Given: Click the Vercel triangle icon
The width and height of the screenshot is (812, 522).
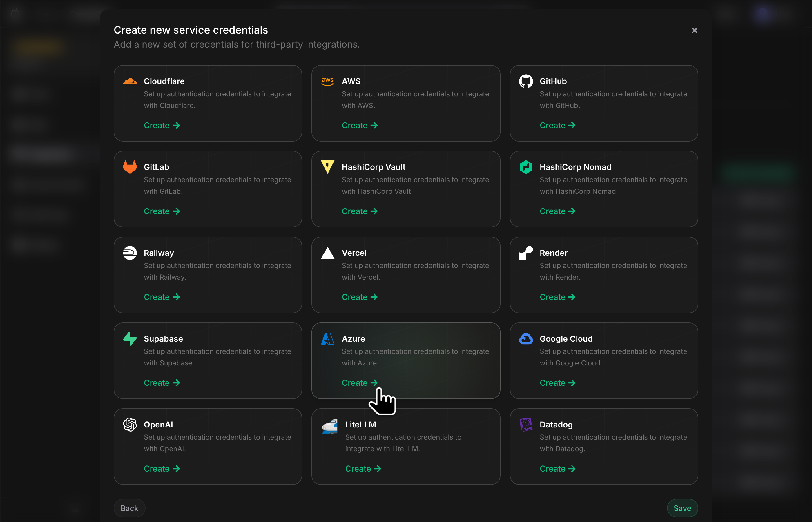Looking at the screenshot, I should click(328, 253).
